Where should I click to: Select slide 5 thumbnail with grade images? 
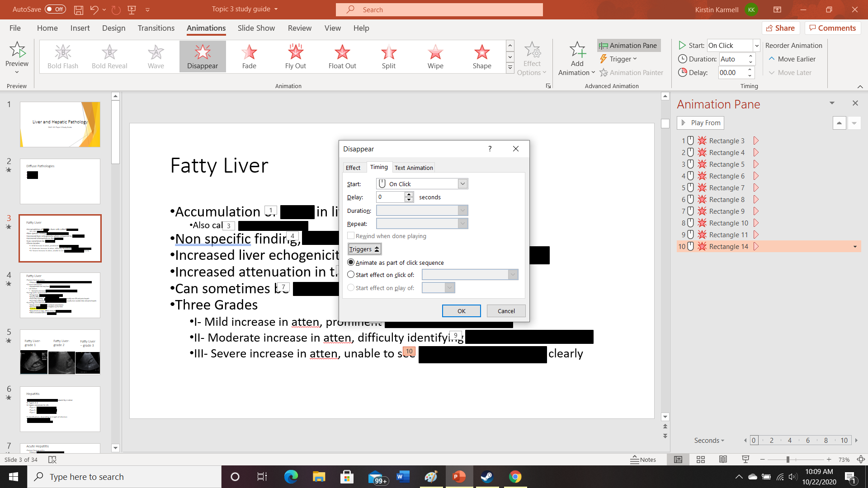pos(60,352)
